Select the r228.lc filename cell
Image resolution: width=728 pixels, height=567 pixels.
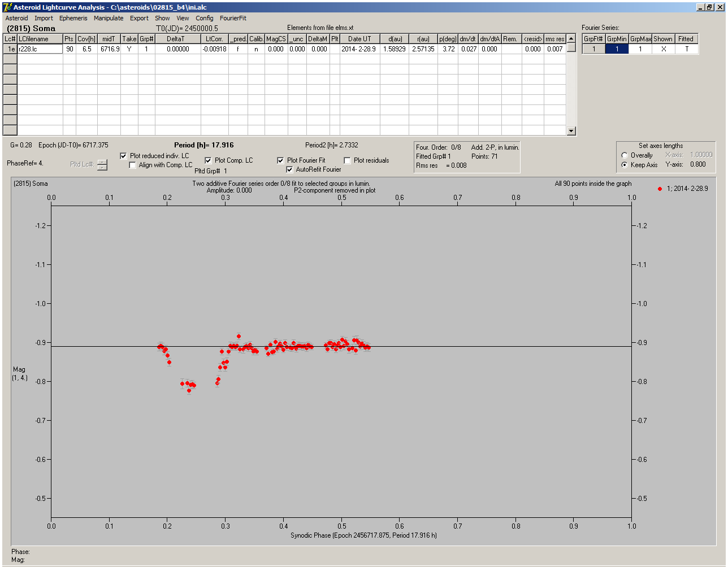tap(40, 49)
